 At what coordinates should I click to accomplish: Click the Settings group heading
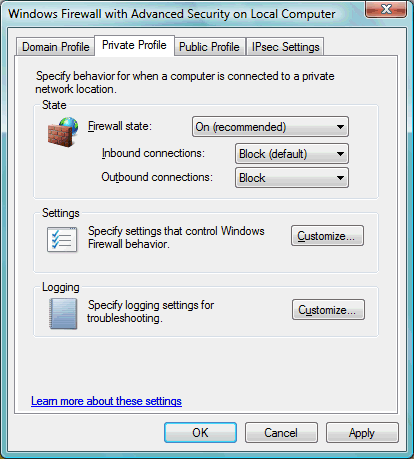61,213
